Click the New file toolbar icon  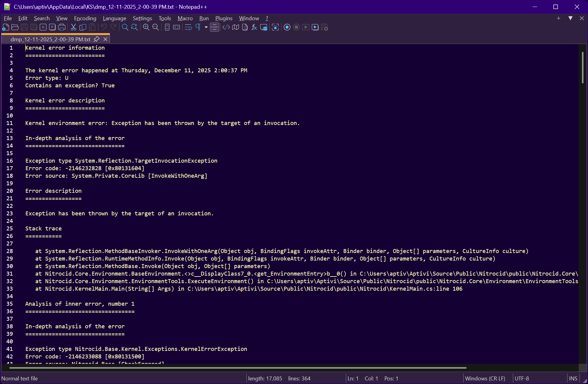pos(6,27)
